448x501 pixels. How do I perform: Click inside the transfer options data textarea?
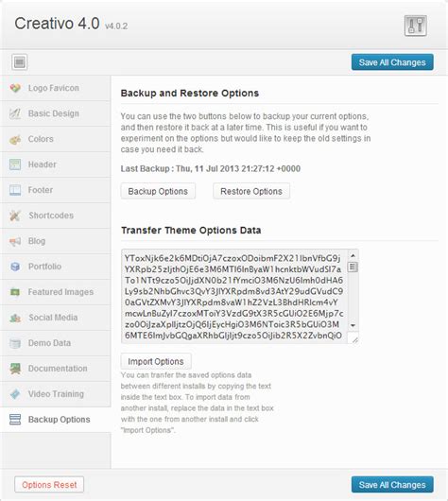(234, 296)
